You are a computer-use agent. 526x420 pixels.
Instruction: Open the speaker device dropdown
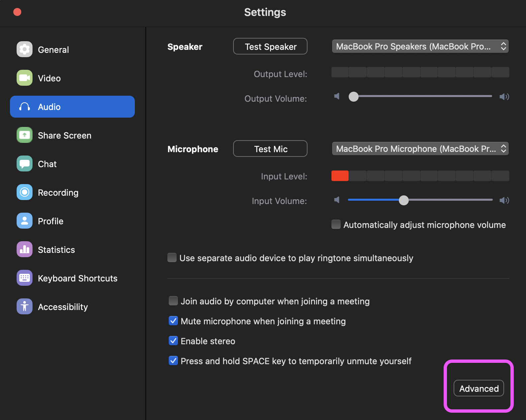(x=420, y=46)
